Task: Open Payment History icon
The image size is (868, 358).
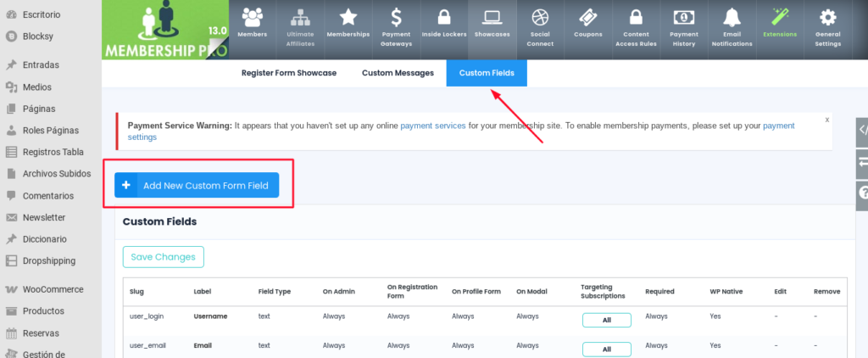Action: (x=684, y=17)
